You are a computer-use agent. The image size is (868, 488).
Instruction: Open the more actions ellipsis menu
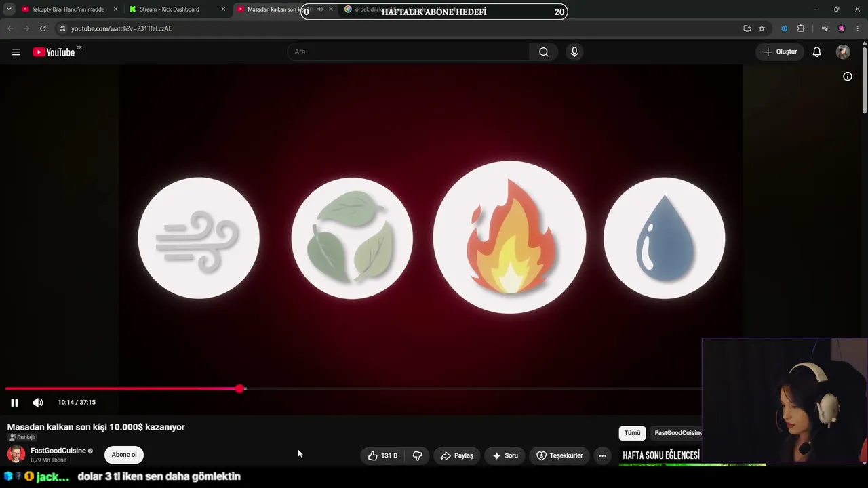(602, 455)
